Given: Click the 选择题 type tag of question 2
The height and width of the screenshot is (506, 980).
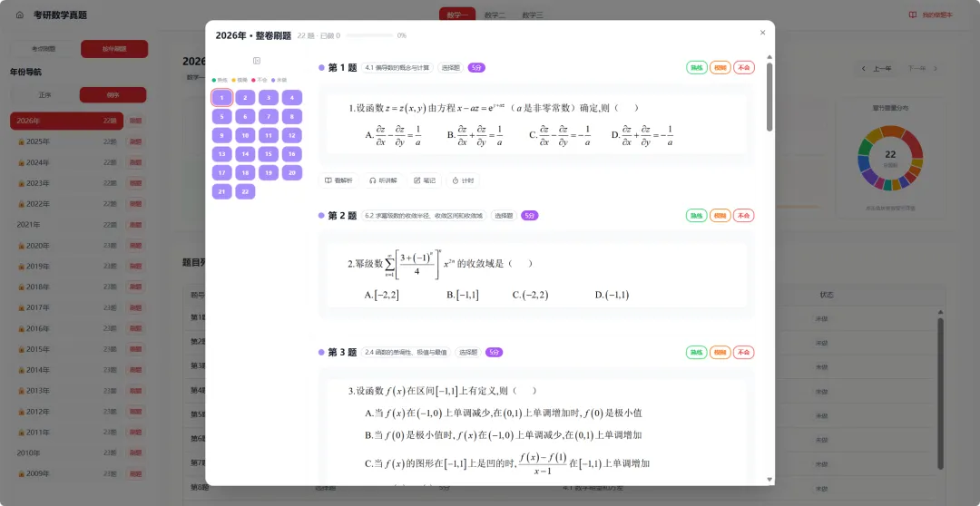Looking at the screenshot, I should (x=504, y=216).
